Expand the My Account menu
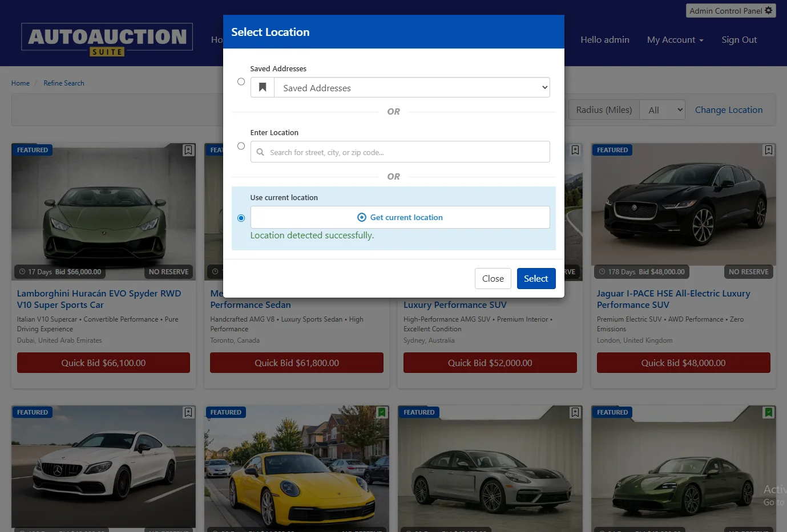Viewport: 787px width, 532px height. pyautogui.click(x=675, y=40)
